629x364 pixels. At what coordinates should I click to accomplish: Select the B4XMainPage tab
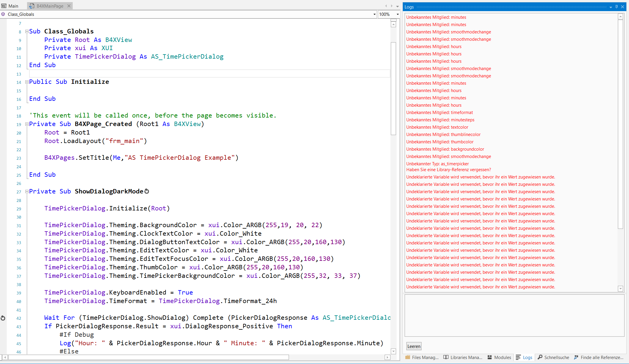[49, 6]
